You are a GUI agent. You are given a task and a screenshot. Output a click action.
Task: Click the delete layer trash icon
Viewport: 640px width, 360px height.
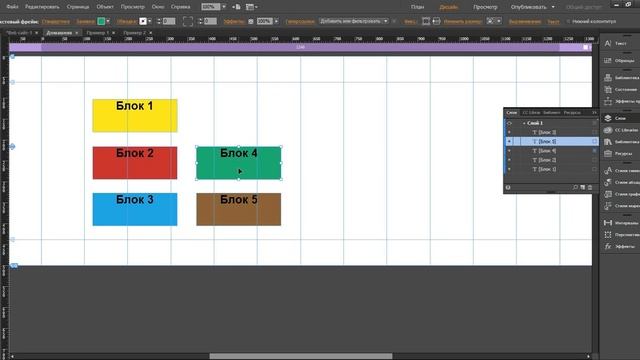click(x=590, y=187)
